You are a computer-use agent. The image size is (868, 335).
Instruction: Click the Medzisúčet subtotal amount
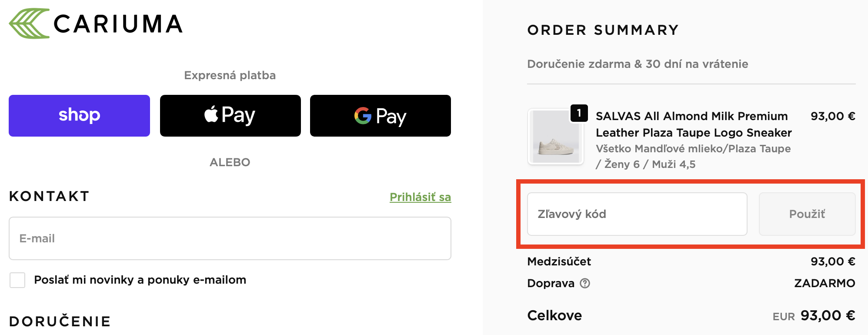point(832,261)
